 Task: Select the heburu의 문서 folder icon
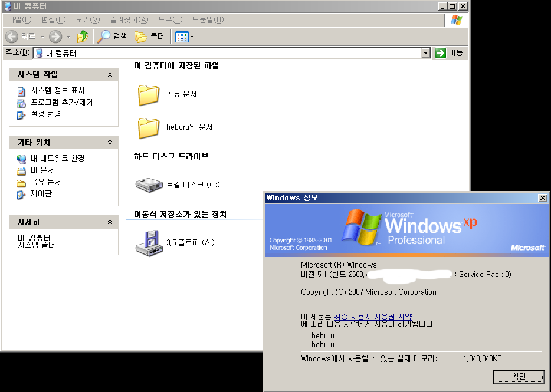pos(149,128)
